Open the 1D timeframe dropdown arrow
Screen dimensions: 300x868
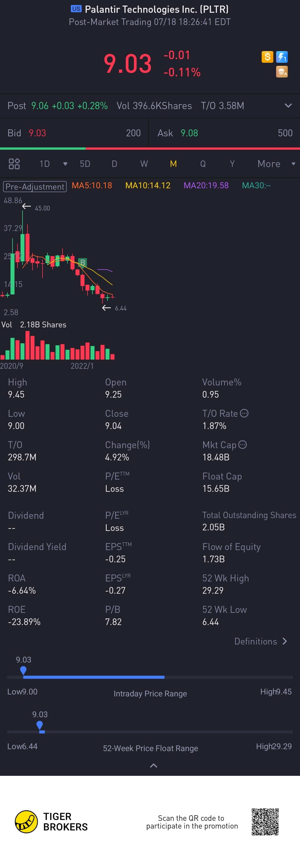point(65,164)
